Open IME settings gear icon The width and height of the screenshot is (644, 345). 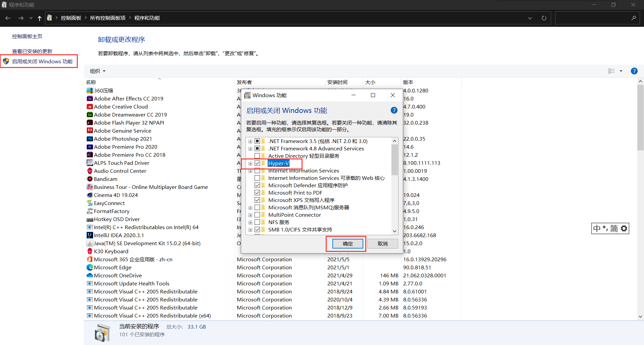pyautogui.click(x=624, y=228)
